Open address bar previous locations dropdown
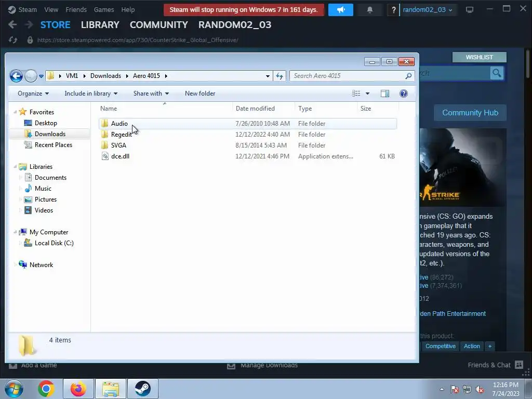This screenshot has width=532, height=399. [x=268, y=76]
